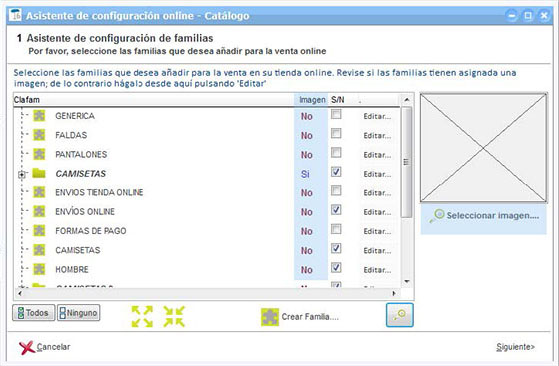Click the Imagen column header

312,100
